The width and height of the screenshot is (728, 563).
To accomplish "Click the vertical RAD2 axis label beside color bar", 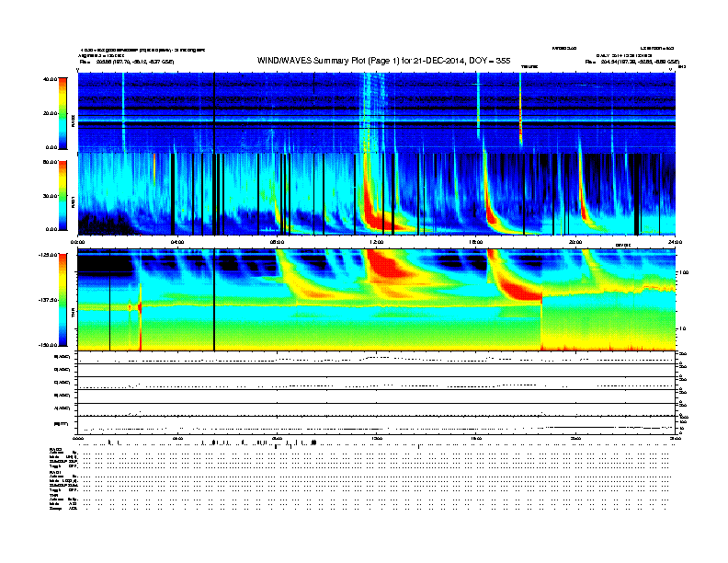I will (74, 121).
